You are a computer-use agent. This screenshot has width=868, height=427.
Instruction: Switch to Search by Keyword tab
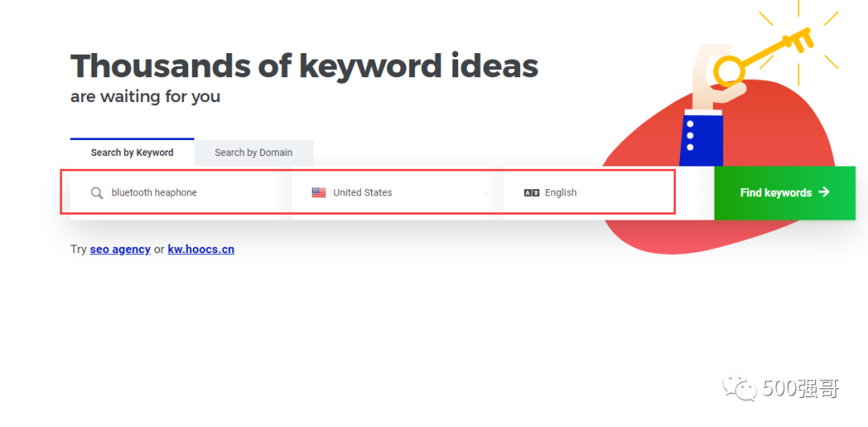click(132, 153)
